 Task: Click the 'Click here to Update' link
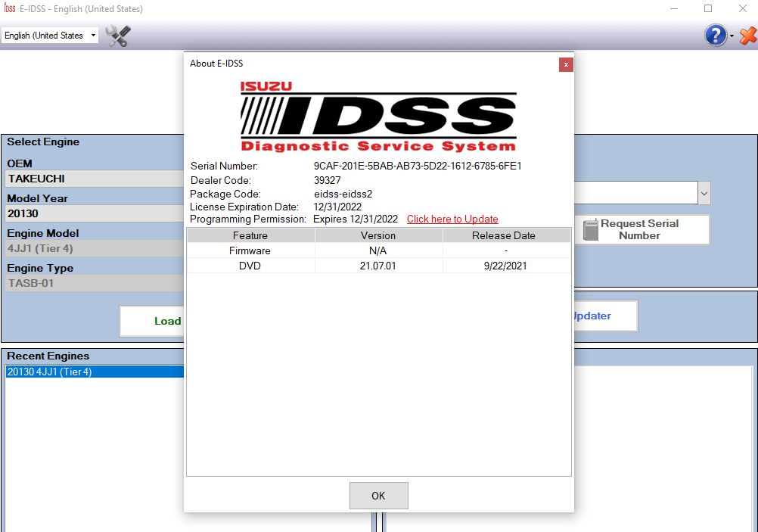[x=452, y=219]
